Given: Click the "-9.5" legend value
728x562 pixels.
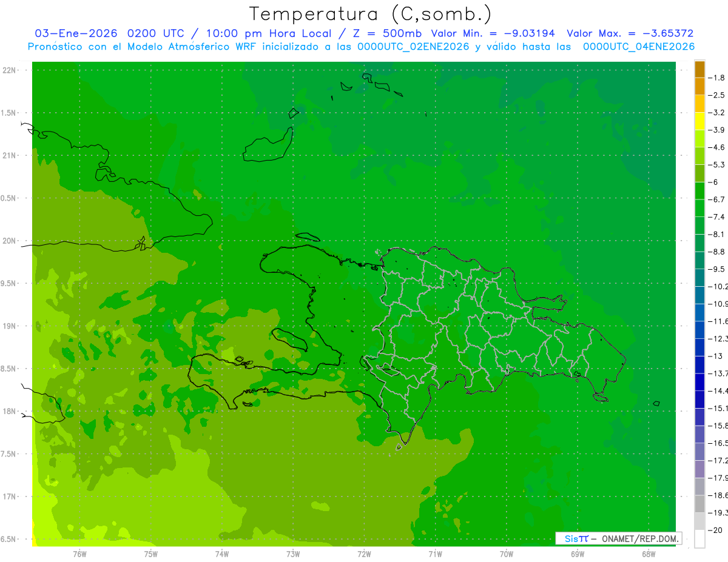Looking at the screenshot, I should pos(718,269).
